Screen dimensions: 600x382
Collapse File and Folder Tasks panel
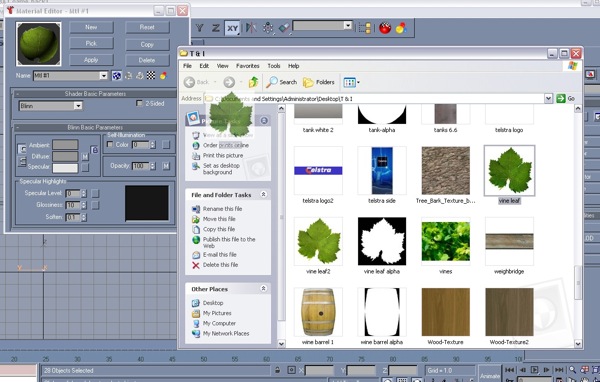pos(263,194)
